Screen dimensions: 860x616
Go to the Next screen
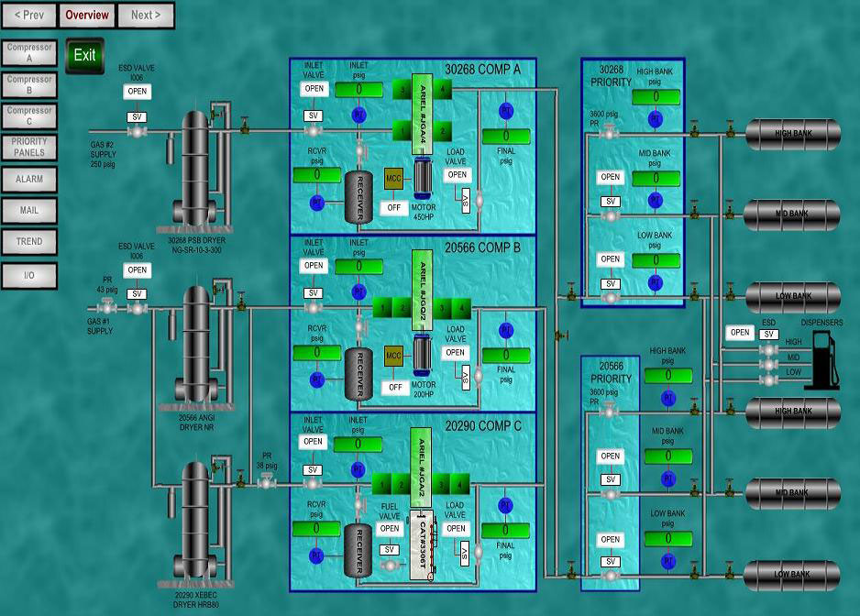146,15
